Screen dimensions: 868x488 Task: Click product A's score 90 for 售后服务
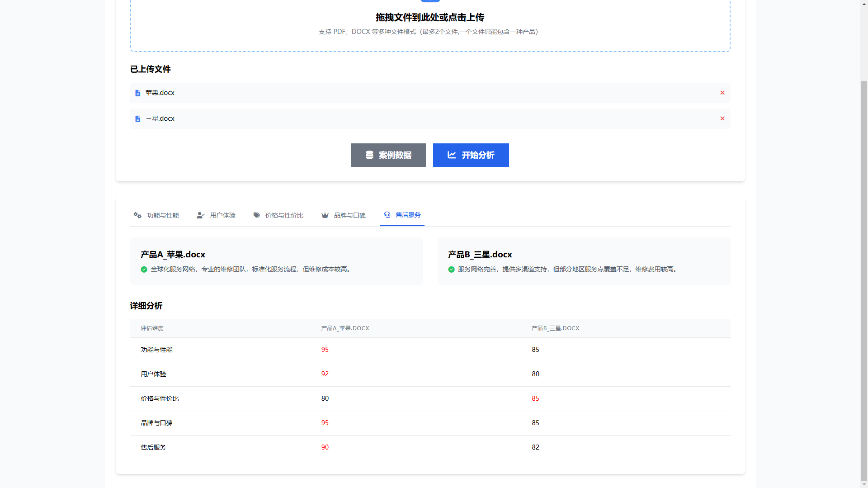(x=325, y=447)
